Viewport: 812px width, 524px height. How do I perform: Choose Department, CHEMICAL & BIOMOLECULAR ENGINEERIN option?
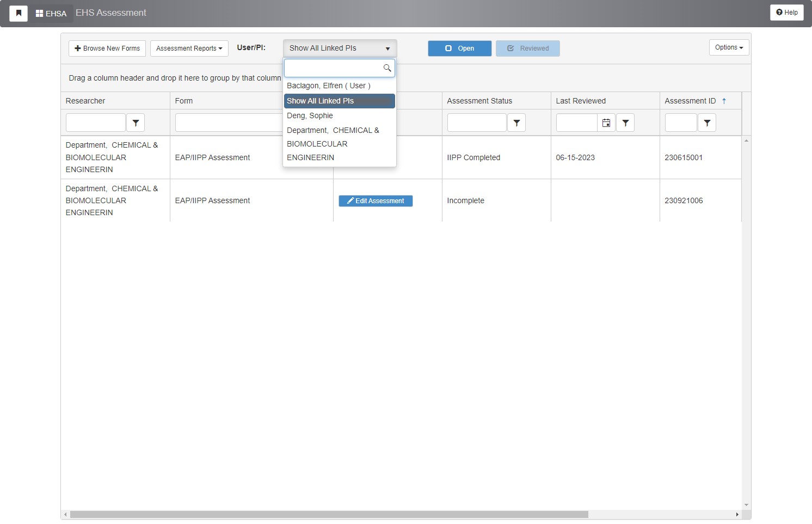coord(340,144)
